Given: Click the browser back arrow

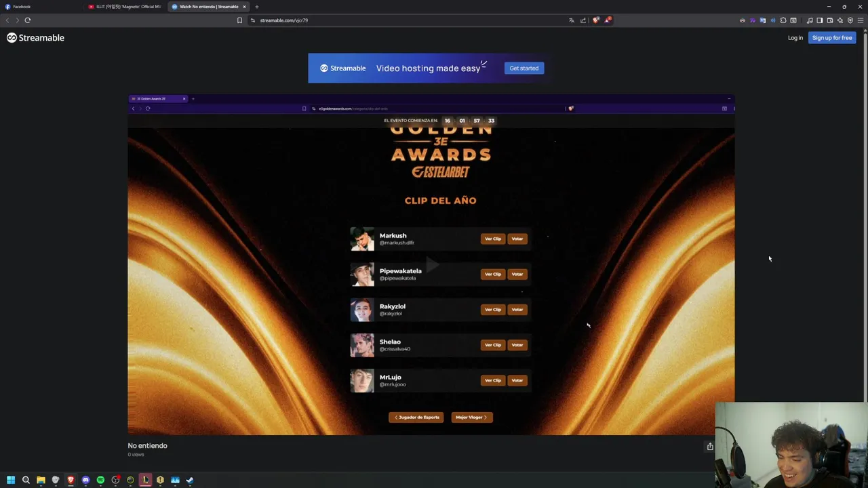Looking at the screenshot, I should pos(7,20).
